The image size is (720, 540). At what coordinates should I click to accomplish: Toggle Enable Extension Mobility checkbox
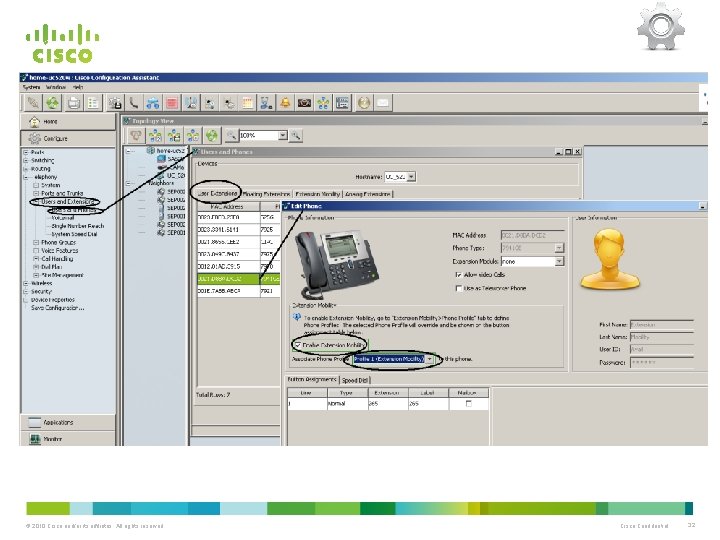(x=298, y=345)
